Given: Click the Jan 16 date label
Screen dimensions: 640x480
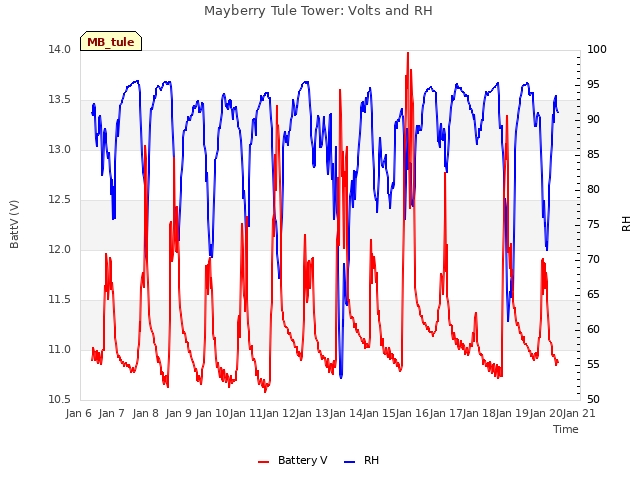Looking at the screenshot, I should coord(413,413).
